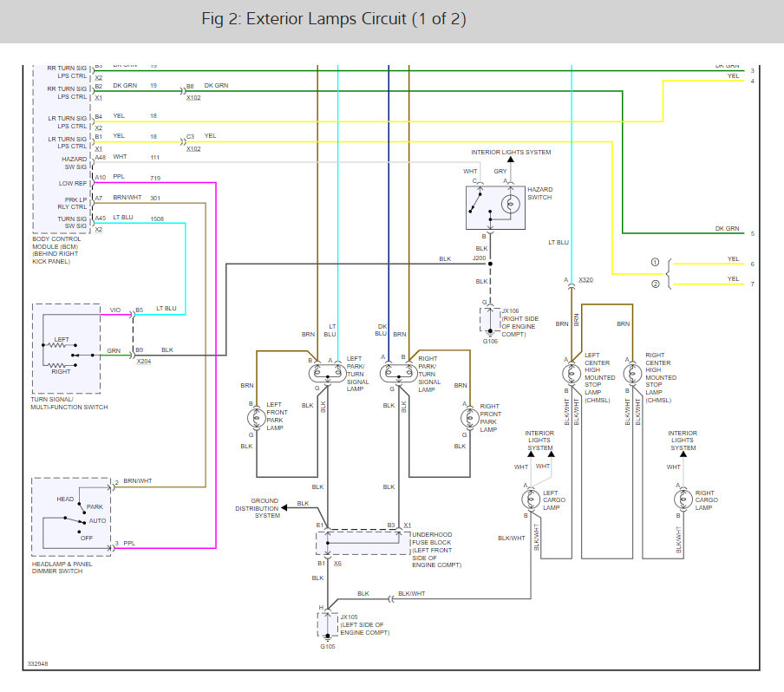
Task: Click the 'GRY' wire label at hazard switch
Action: pos(500,172)
